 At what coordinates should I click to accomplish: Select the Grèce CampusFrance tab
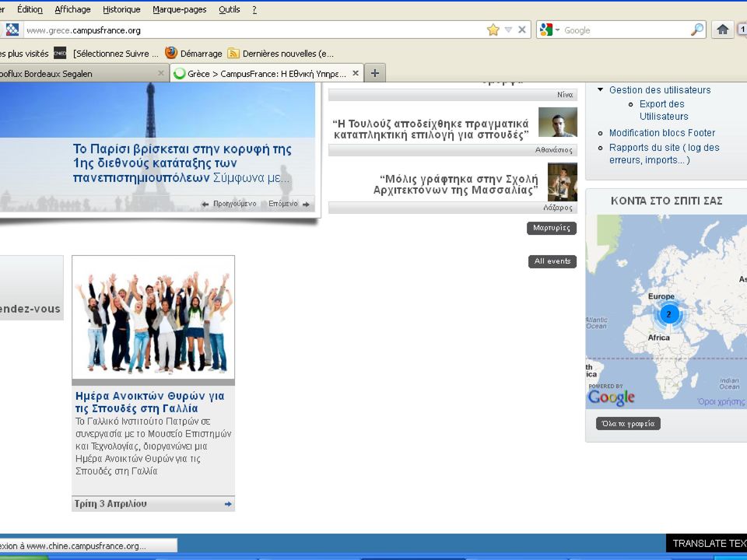click(x=266, y=73)
